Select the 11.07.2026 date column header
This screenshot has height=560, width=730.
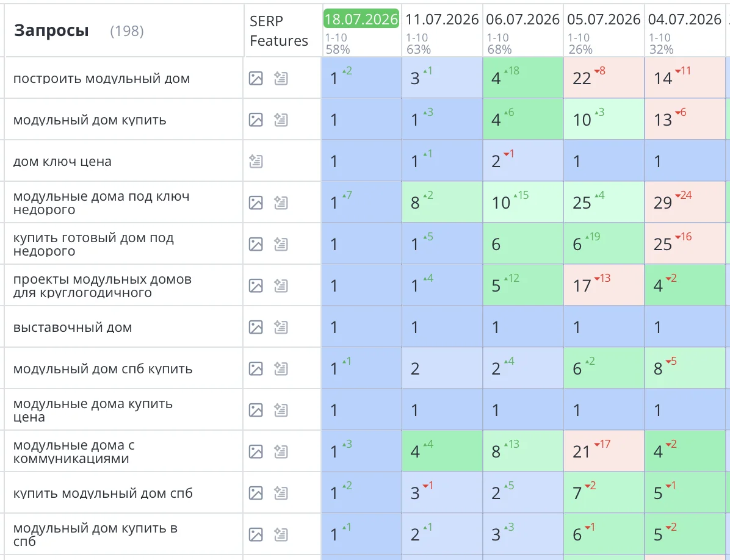tap(442, 19)
